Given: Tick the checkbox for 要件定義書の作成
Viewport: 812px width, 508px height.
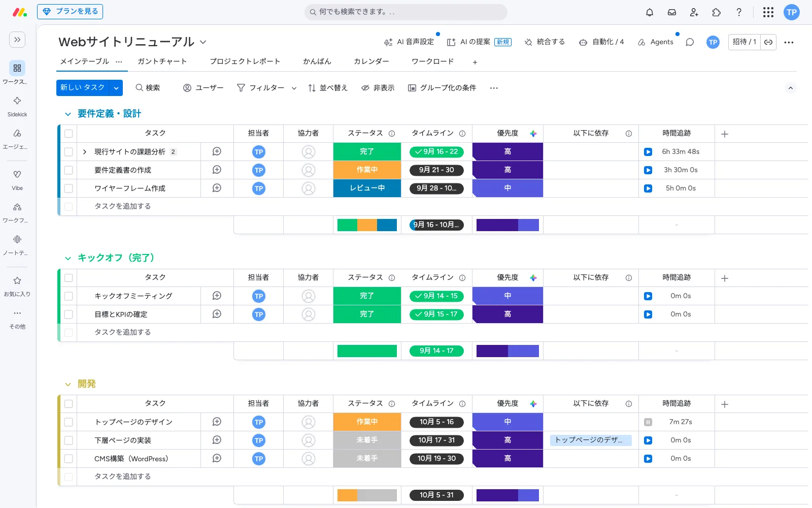Looking at the screenshot, I should coord(69,170).
